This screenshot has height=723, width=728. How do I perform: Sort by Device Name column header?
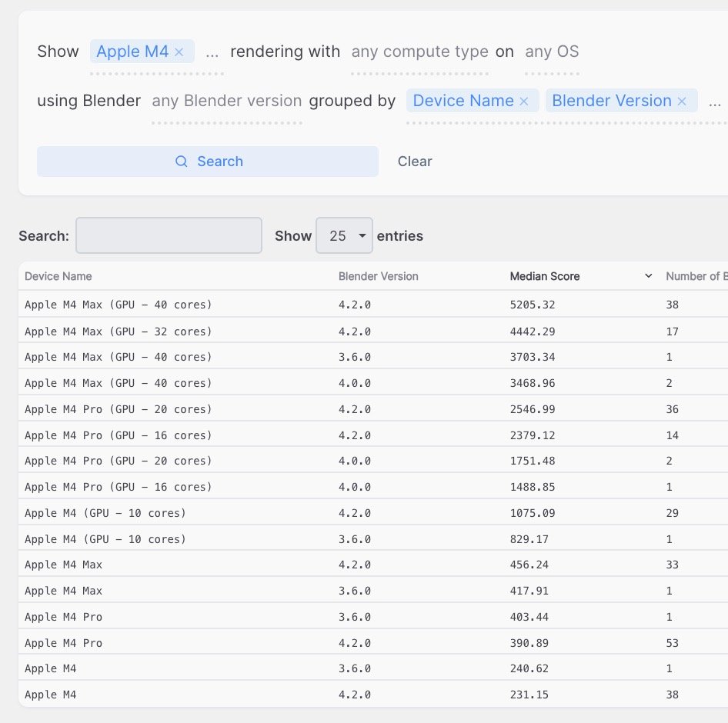pyautogui.click(x=58, y=276)
